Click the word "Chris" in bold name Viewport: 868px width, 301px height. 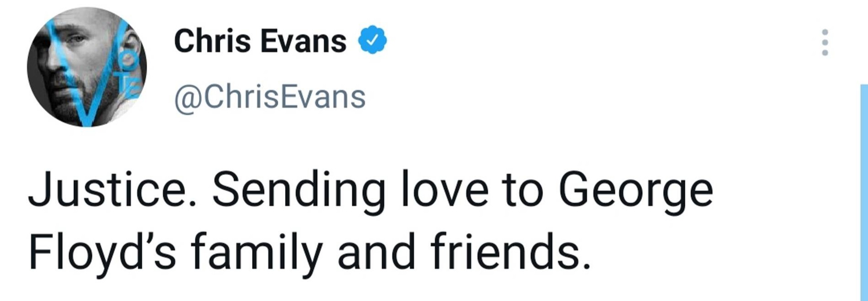point(212,41)
